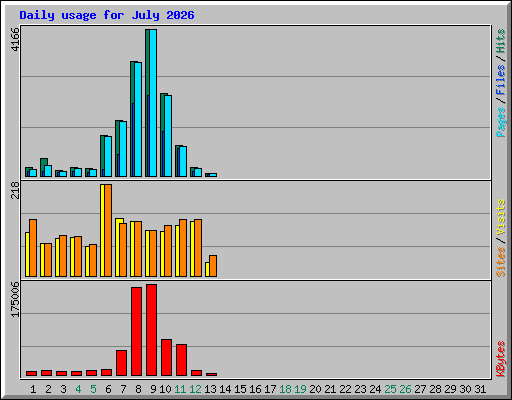This screenshot has width=512, height=400.
Task: Click the 175006 KBytes axis label
Action: click(x=15, y=300)
